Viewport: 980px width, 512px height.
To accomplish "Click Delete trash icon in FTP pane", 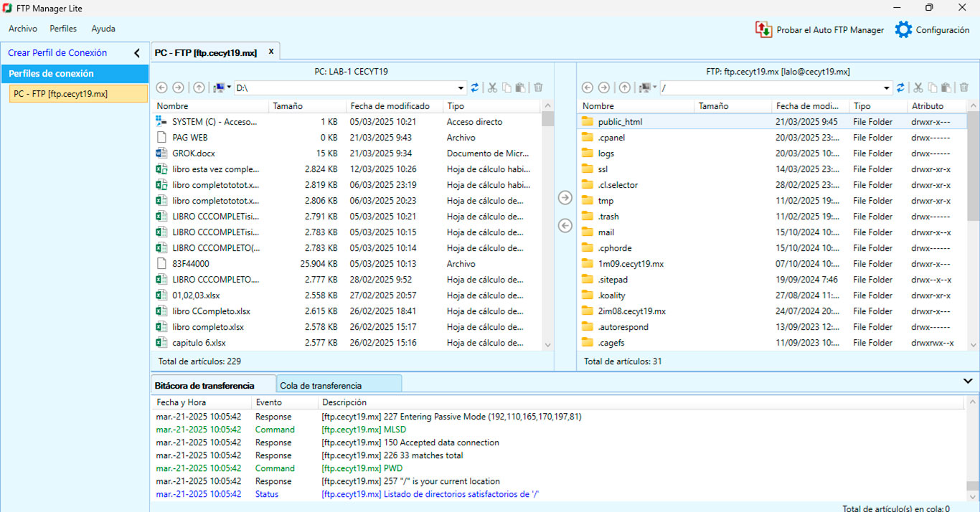I will (x=964, y=87).
